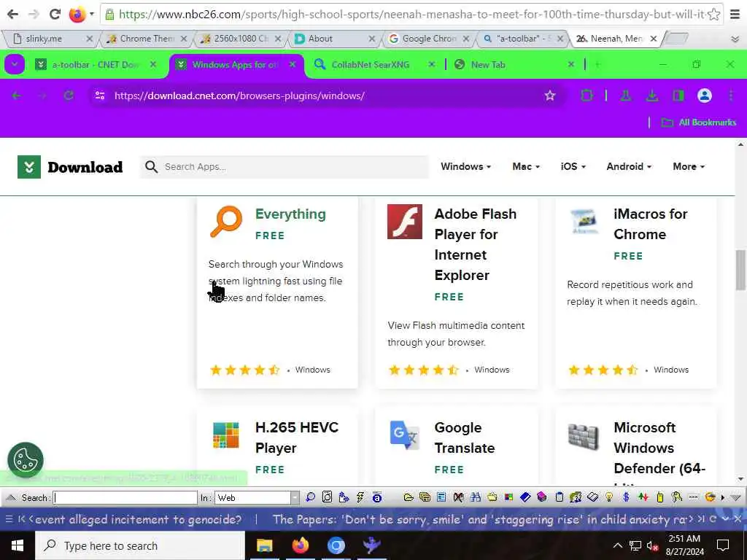Switch to the slinky.me tab
This screenshot has width=747, height=560.
(53, 39)
